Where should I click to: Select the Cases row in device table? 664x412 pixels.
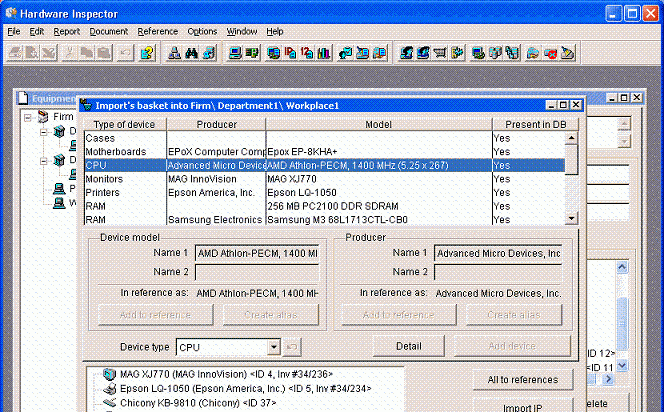pos(324,138)
